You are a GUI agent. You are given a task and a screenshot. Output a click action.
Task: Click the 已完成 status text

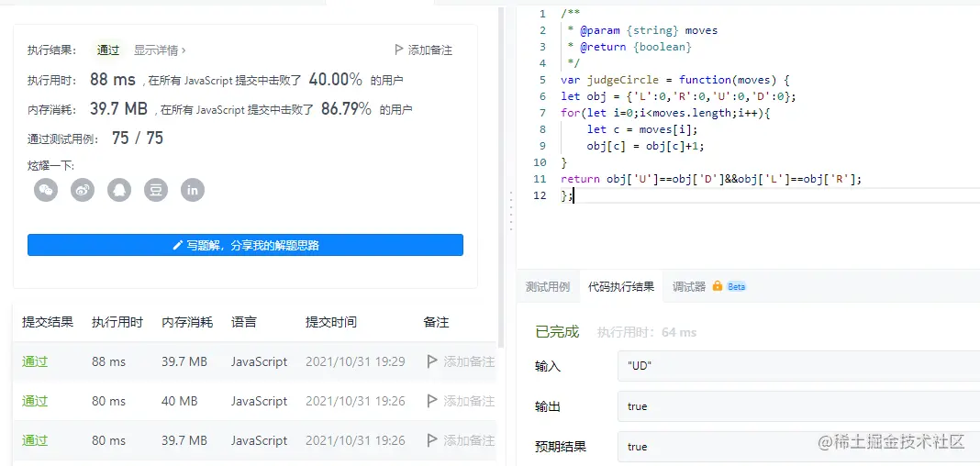(x=558, y=332)
